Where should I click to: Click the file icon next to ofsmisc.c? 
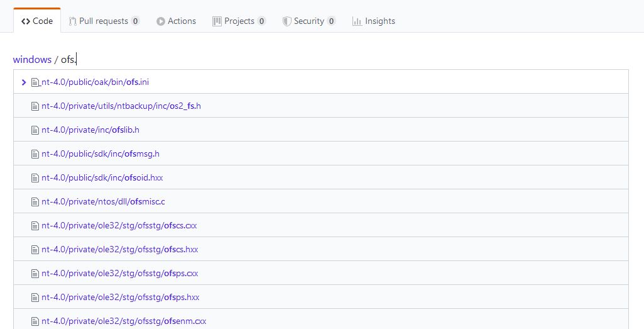click(x=35, y=202)
